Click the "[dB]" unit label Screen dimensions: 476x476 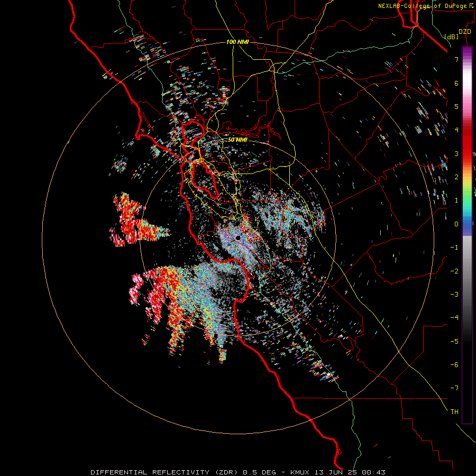coord(452,36)
